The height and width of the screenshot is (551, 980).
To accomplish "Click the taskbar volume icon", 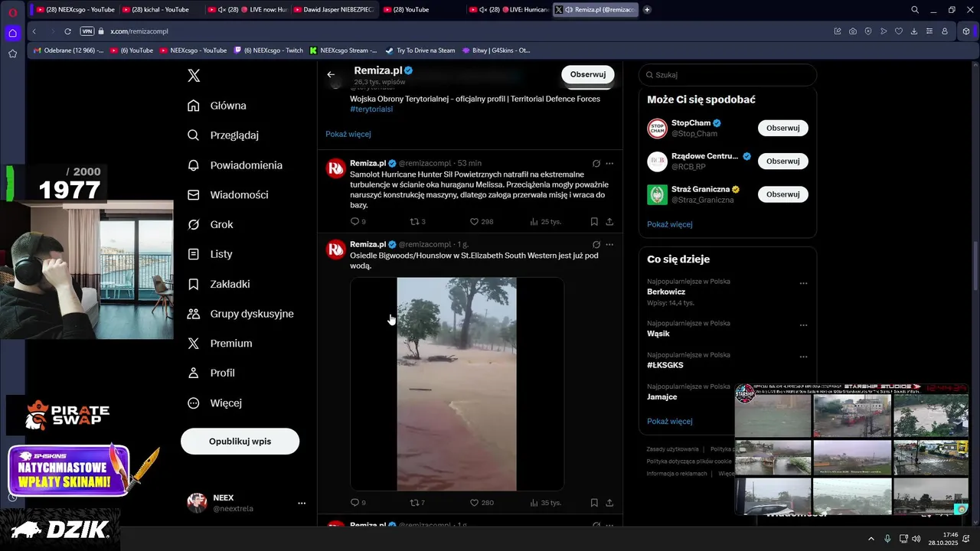I will pyautogui.click(x=916, y=539).
